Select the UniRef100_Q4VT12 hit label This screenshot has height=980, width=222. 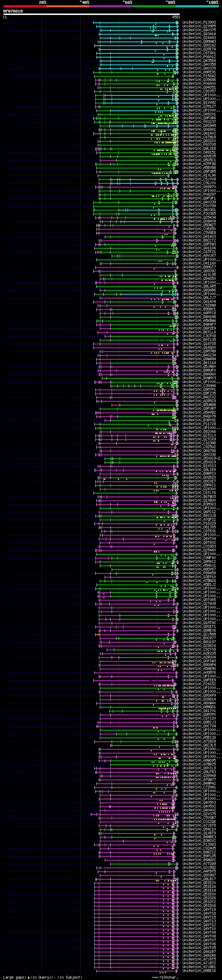click(x=199, y=925)
